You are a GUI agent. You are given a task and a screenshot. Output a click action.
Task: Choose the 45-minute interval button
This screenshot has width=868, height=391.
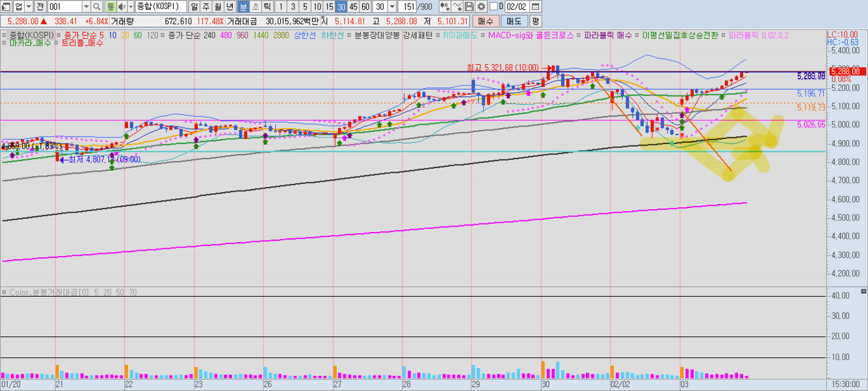tap(353, 6)
